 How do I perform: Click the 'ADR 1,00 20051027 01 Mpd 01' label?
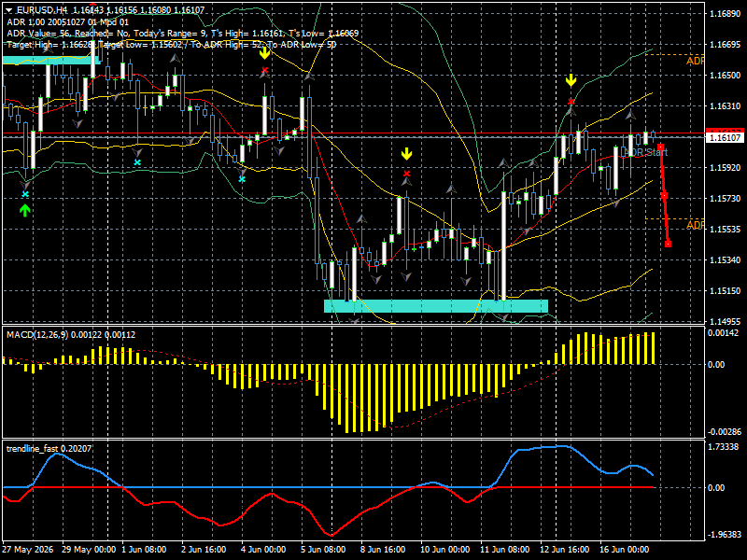click(x=67, y=21)
